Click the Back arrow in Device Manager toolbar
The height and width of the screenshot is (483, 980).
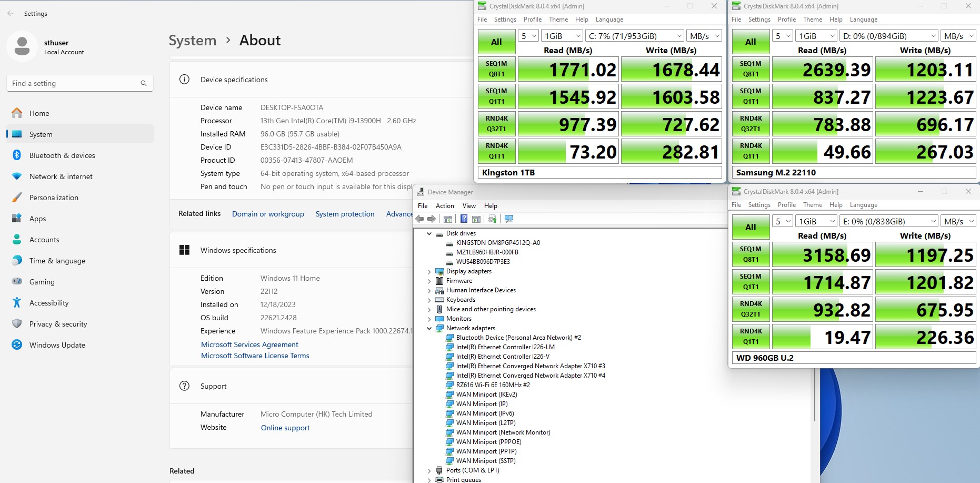pyautogui.click(x=419, y=219)
